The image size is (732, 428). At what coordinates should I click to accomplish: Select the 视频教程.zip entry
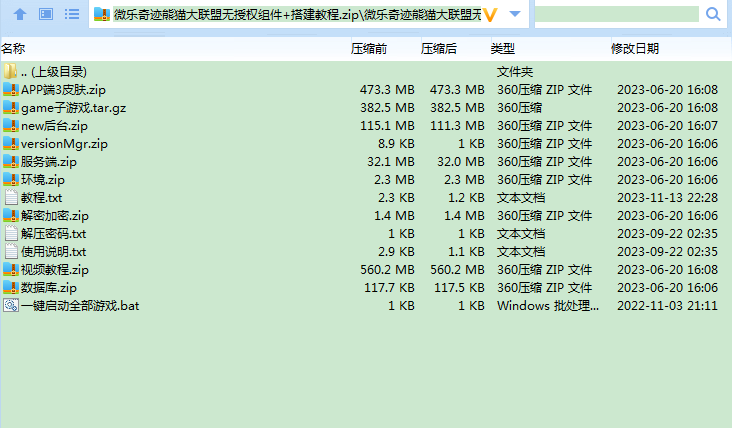click(x=55, y=270)
